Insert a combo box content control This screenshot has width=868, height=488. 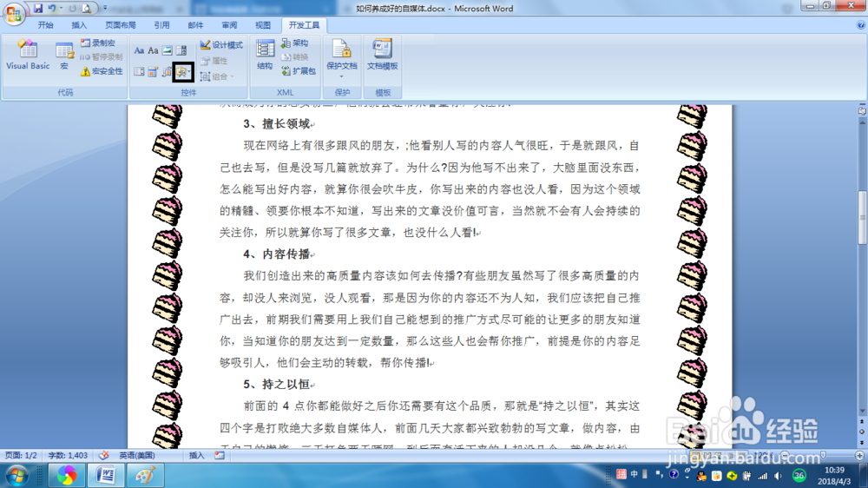click(181, 51)
